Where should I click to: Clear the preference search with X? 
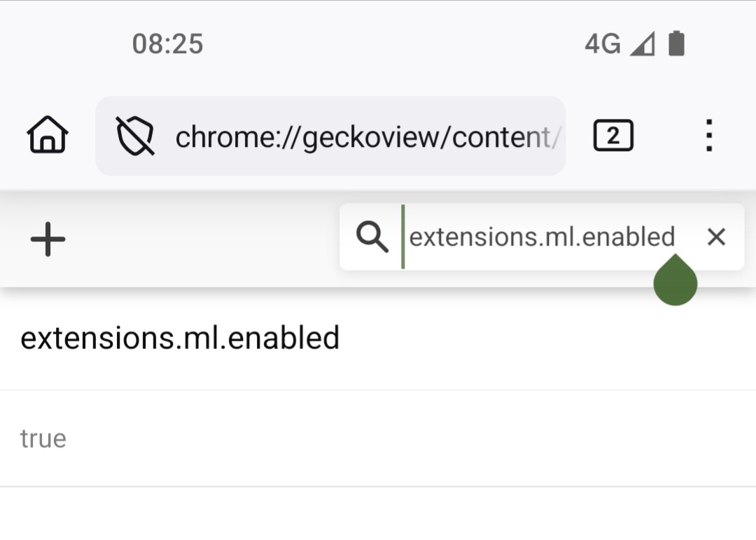(716, 238)
